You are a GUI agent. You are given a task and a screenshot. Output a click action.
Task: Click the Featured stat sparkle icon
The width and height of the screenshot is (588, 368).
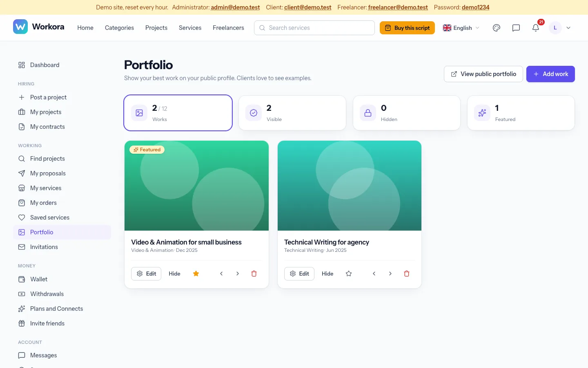(x=482, y=113)
